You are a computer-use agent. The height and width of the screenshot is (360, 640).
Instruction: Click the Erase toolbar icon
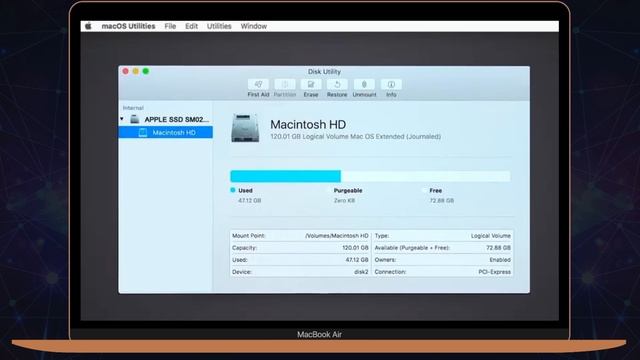click(311, 84)
